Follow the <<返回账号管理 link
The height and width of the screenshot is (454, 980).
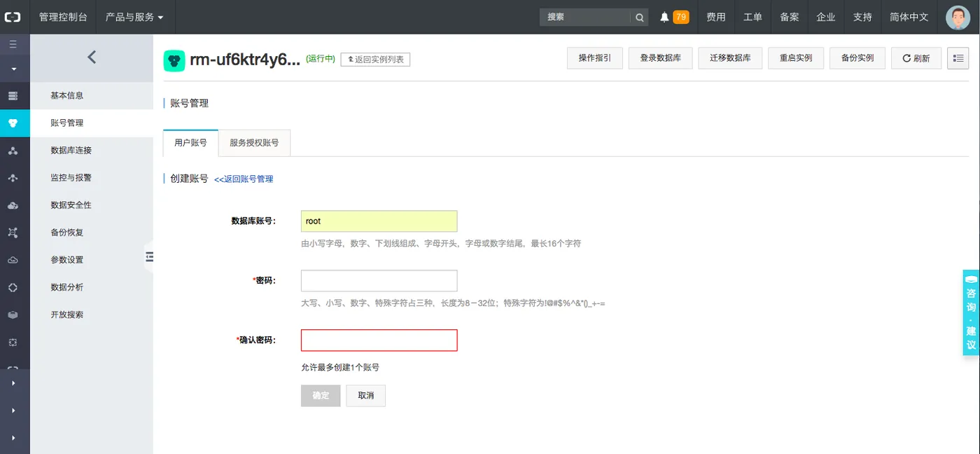244,179
